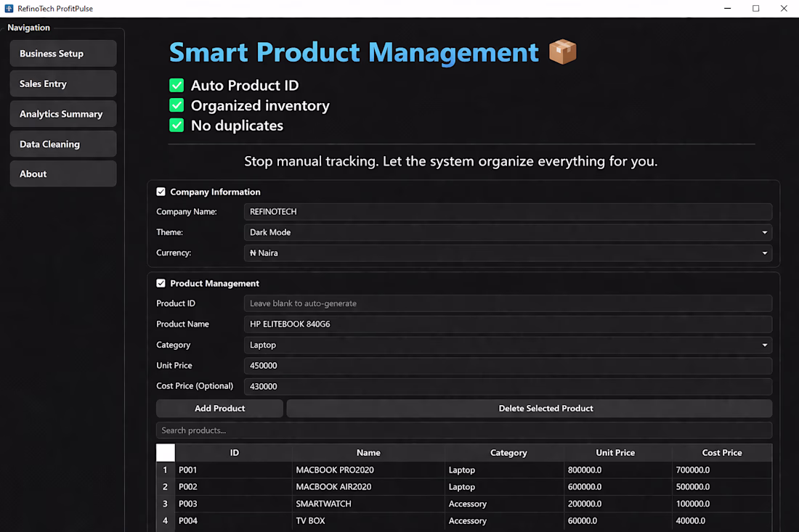Click the 200000.0 unit price cell
799x532 pixels.
click(618, 504)
